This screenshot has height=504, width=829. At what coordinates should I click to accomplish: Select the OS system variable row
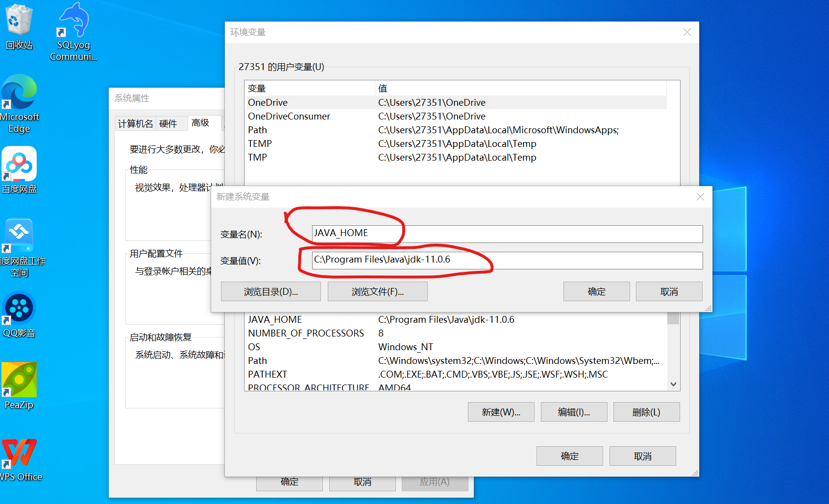[456, 347]
